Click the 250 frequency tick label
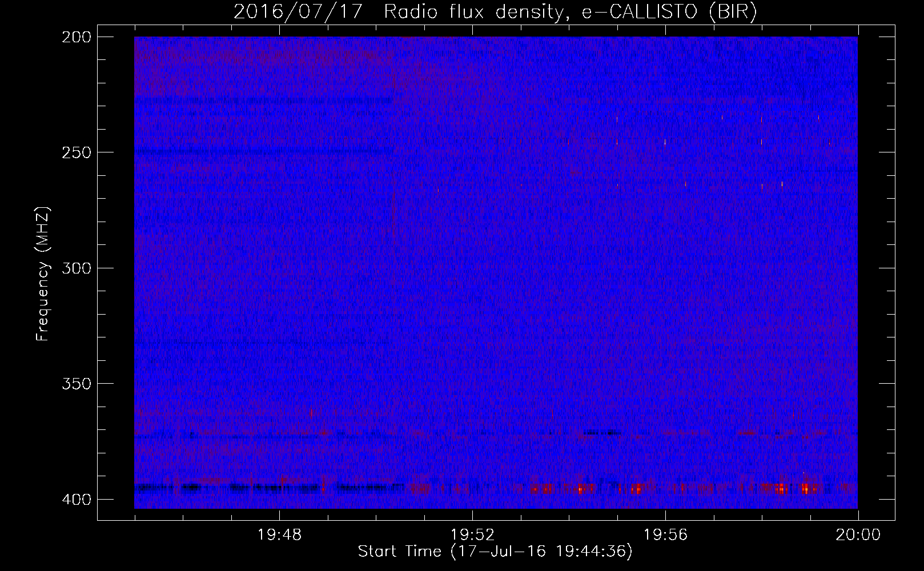 click(x=76, y=152)
